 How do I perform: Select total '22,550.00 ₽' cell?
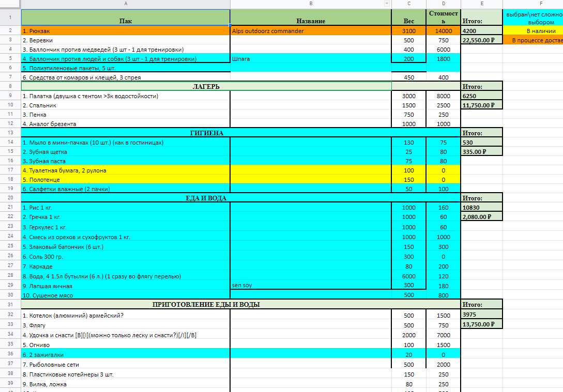tap(482, 40)
